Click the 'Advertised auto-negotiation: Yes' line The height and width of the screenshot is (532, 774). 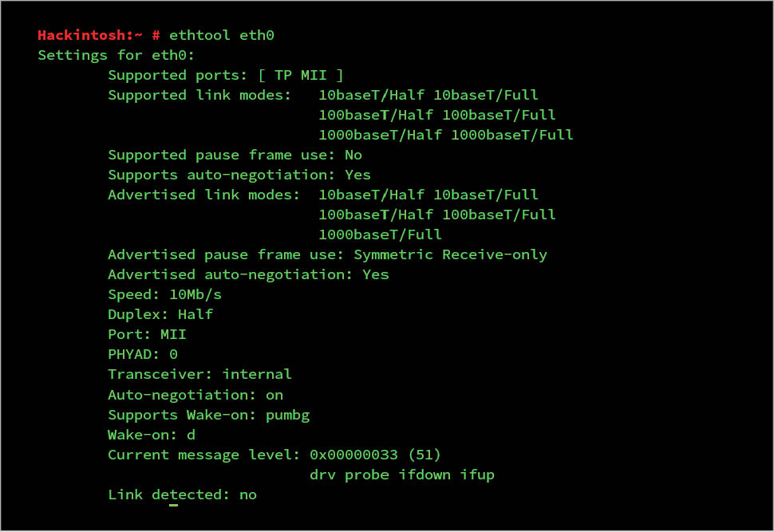248,274
